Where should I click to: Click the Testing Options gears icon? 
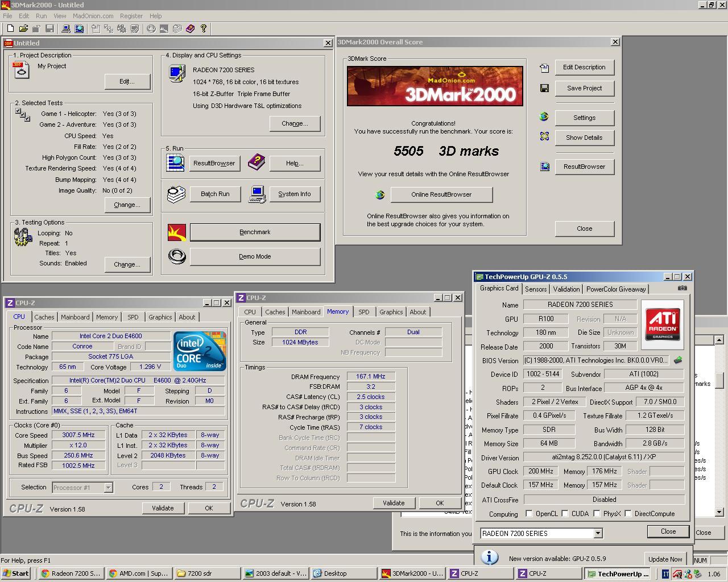[23, 236]
